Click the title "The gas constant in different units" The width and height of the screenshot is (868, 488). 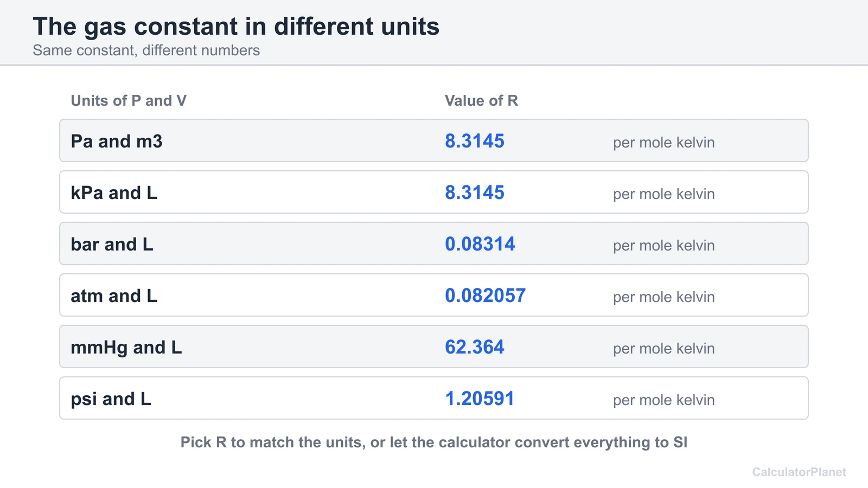click(236, 27)
